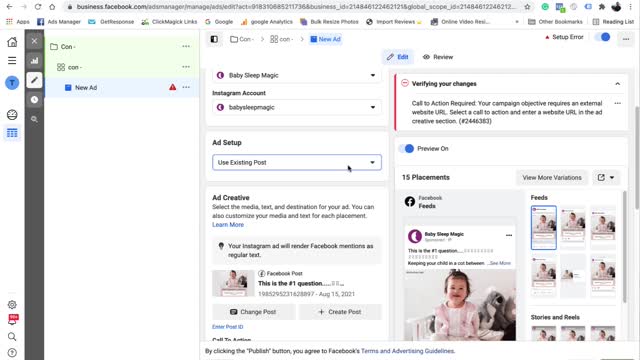Click See More in post preview

(500, 263)
